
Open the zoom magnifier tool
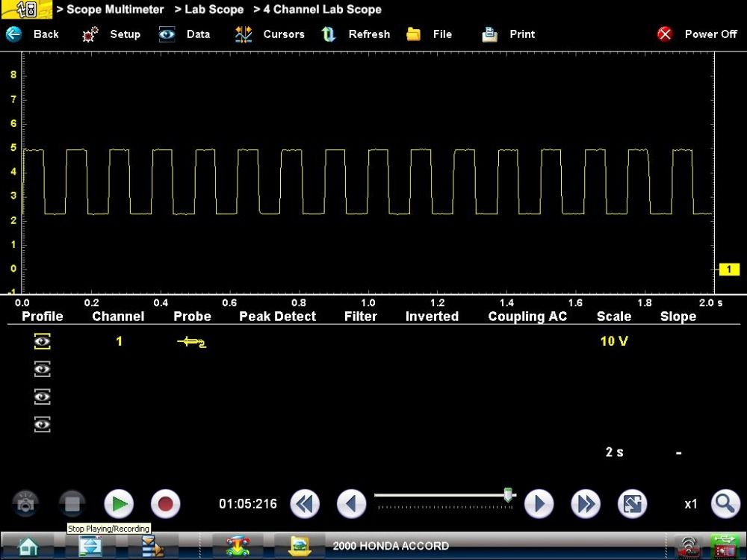725,505
